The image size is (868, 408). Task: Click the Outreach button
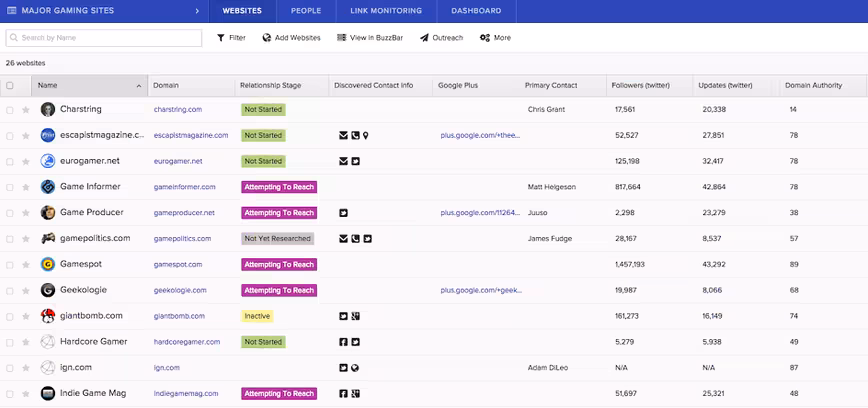[x=441, y=38]
